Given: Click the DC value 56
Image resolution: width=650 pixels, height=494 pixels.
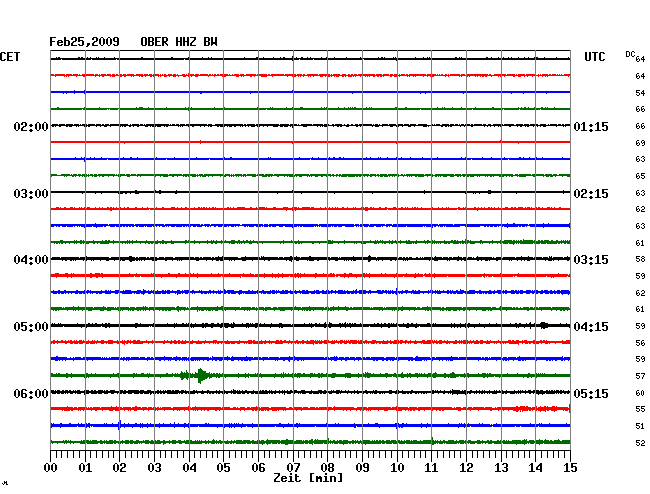Looking at the screenshot, I should pos(640,343).
